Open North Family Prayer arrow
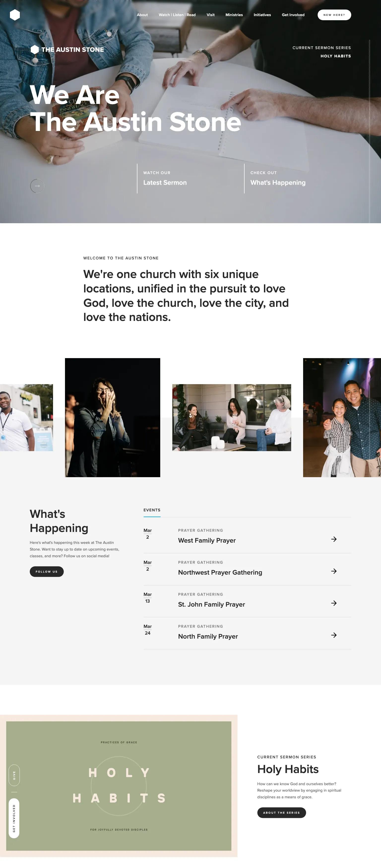Screen dimensions: 381x868 click(x=334, y=635)
